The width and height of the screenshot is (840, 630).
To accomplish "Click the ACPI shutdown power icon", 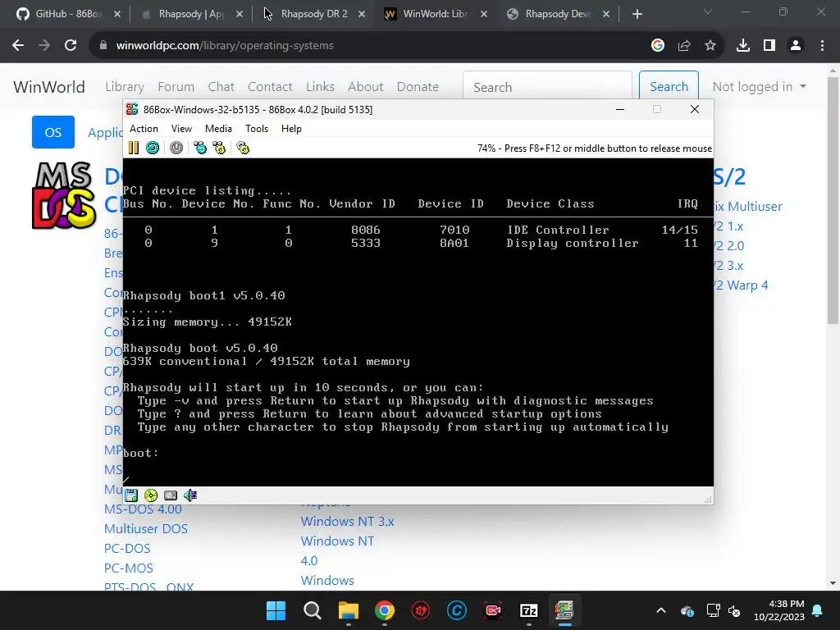I will click(x=176, y=148).
